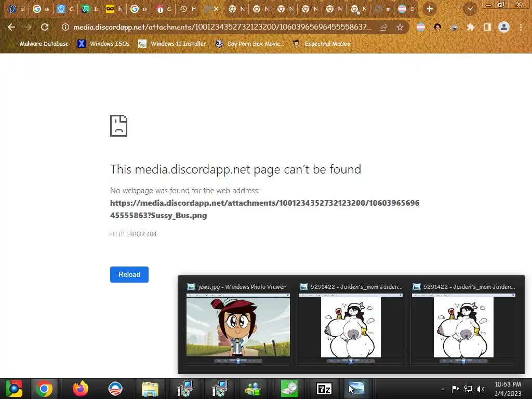Open the side panel icon
Screen dimensions: 532x399
[487, 27]
